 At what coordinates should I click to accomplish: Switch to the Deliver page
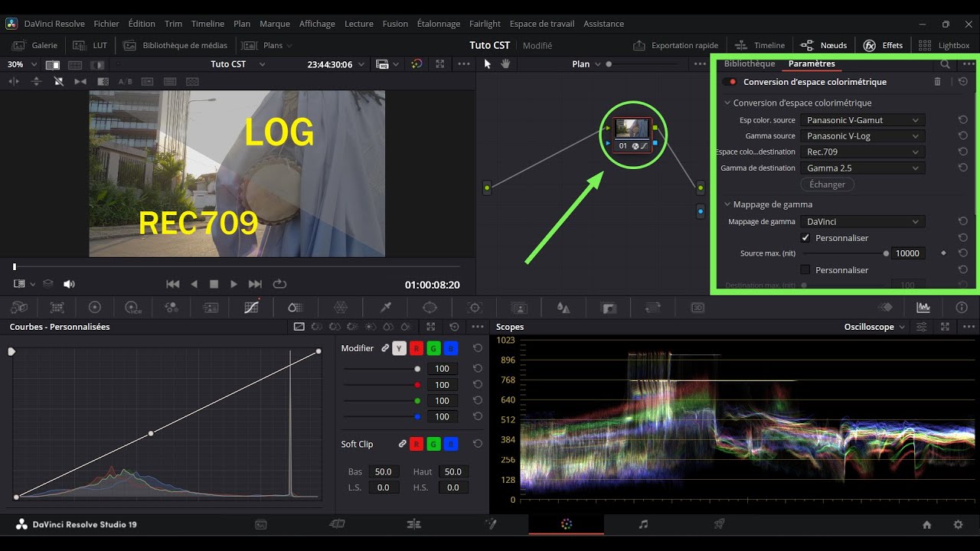pos(719,524)
